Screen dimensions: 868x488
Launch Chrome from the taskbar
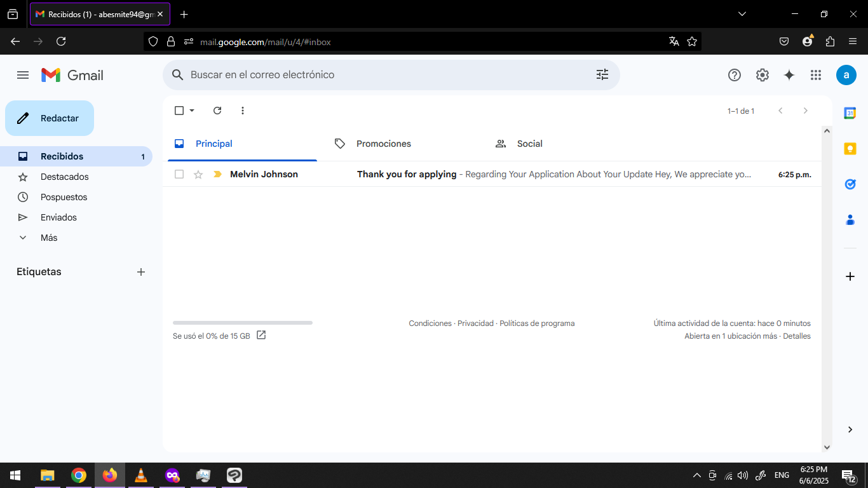[x=78, y=475]
